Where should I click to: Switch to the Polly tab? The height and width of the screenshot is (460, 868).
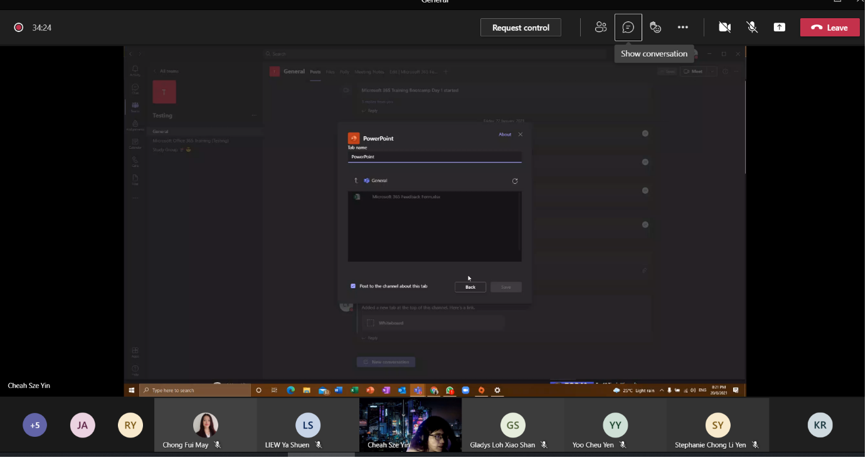tap(344, 72)
